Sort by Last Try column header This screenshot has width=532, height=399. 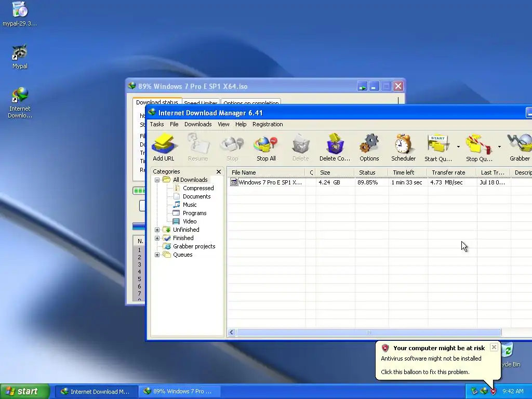click(x=494, y=172)
